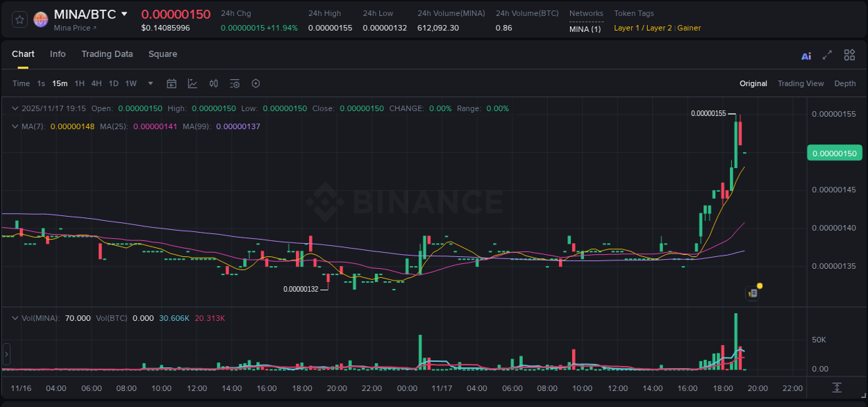Open the Gainer token tag link
The image size is (868, 407).
coord(689,28)
